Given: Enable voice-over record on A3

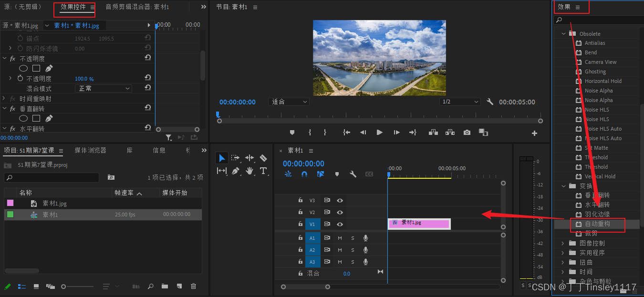Looking at the screenshot, I should pyautogui.click(x=365, y=262).
